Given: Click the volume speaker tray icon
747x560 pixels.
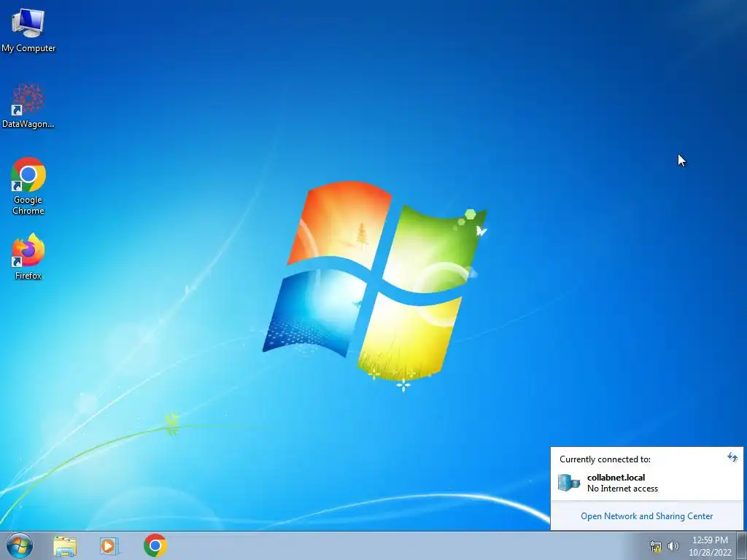Looking at the screenshot, I should point(673,546).
